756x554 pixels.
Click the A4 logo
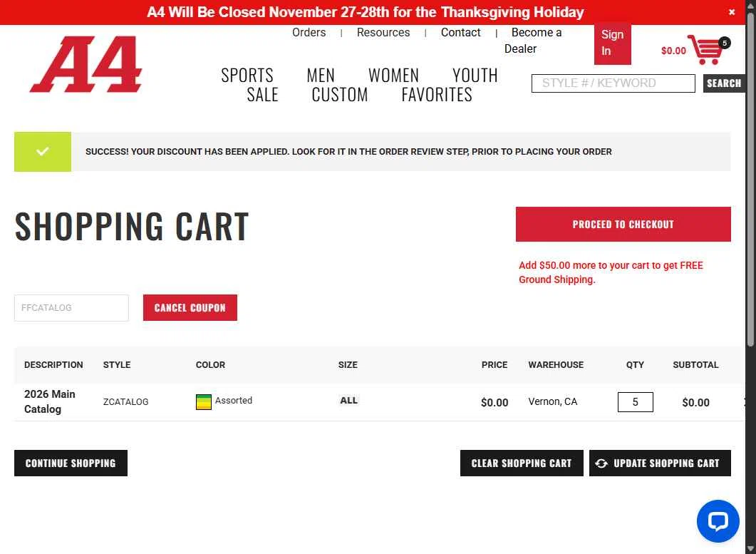click(86, 63)
